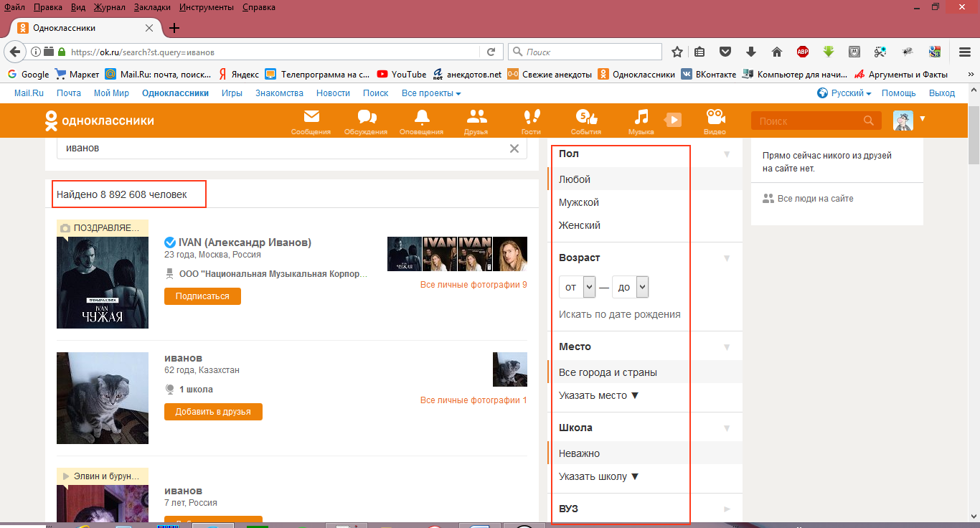The width and height of the screenshot is (980, 528).
Task: Select Мужской gender option
Action: [579, 202]
